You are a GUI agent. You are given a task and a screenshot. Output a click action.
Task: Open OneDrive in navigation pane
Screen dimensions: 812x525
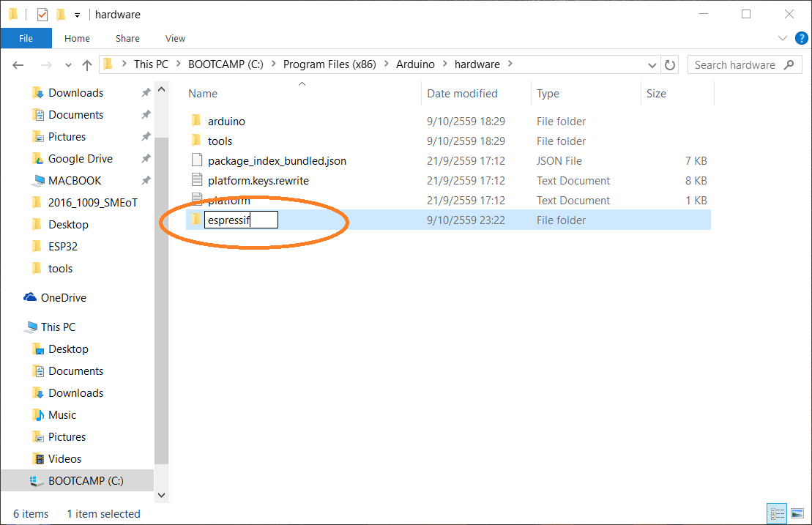64,298
